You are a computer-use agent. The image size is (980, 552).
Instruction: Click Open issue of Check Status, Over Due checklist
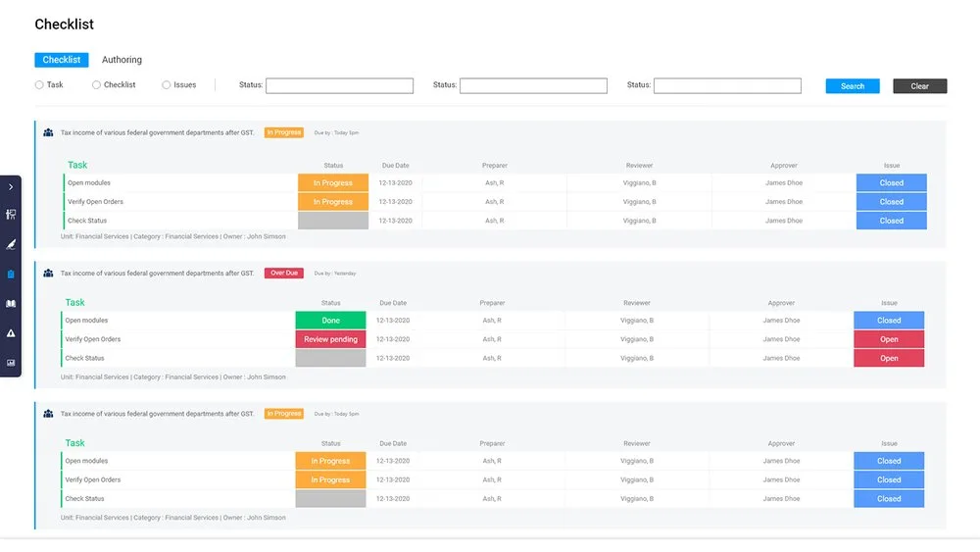point(889,358)
